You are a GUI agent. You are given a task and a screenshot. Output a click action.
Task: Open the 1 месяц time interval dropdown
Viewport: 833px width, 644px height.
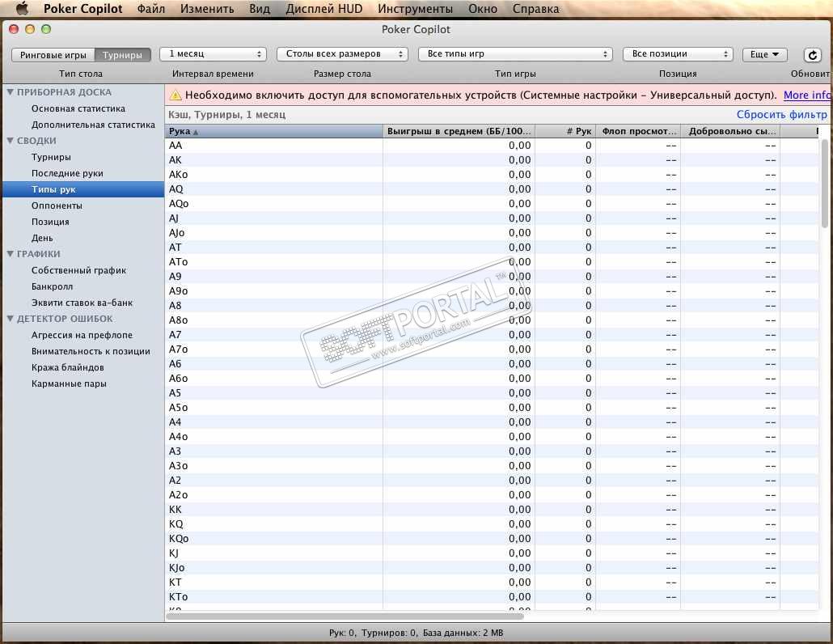point(213,54)
